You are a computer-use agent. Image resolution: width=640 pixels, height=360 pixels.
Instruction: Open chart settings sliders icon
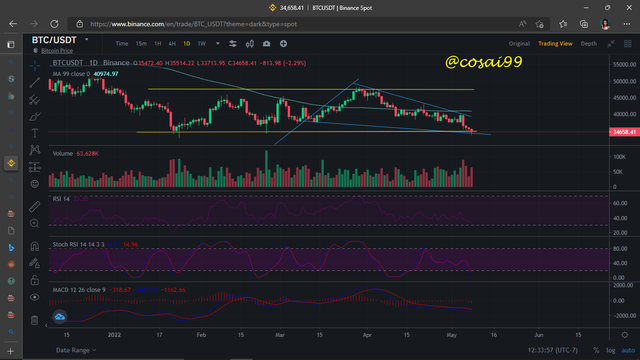point(233,44)
